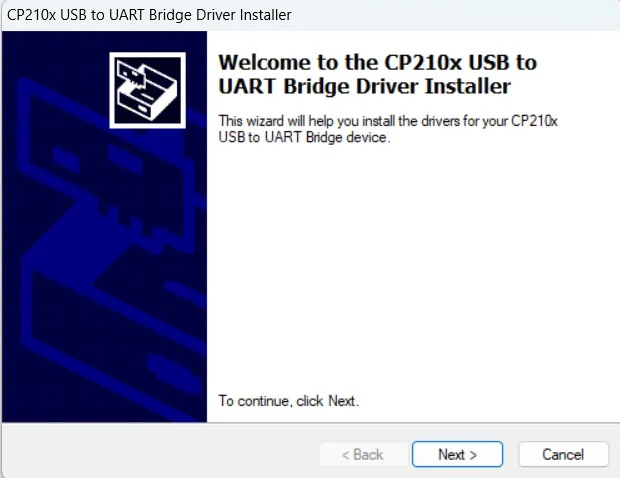Click the window title bar text
Image resolution: width=620 pixels, height=478 pixels.
[x=149, y=15]
